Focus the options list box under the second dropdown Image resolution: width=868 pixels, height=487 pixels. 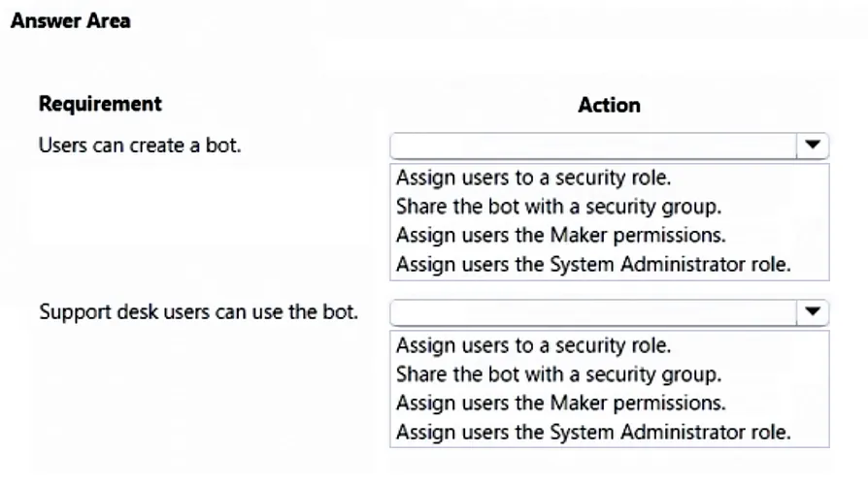click(x=610, y=389)
